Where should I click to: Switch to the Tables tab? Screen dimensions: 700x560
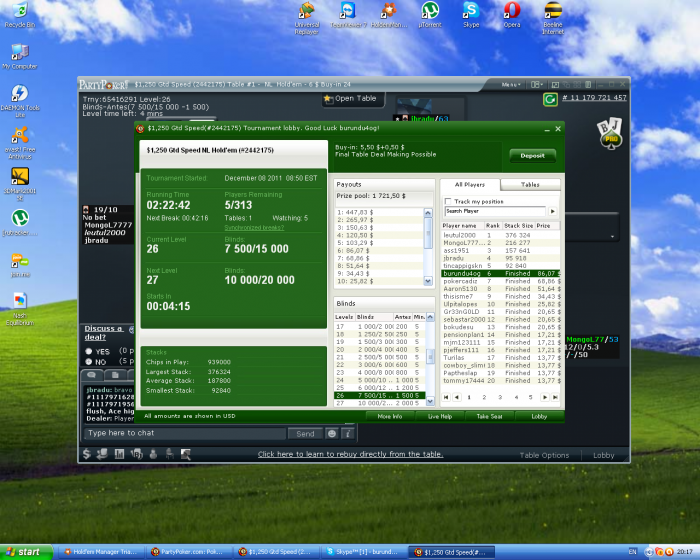point(530,184)
